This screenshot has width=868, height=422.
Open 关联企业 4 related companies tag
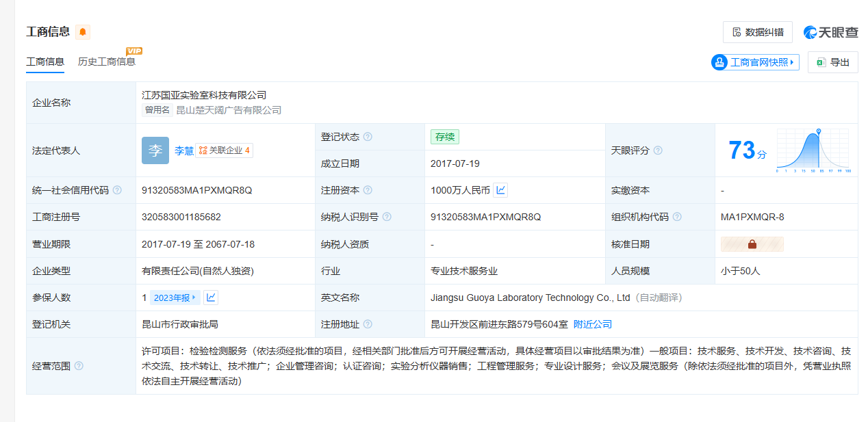[x=224, y=150]
